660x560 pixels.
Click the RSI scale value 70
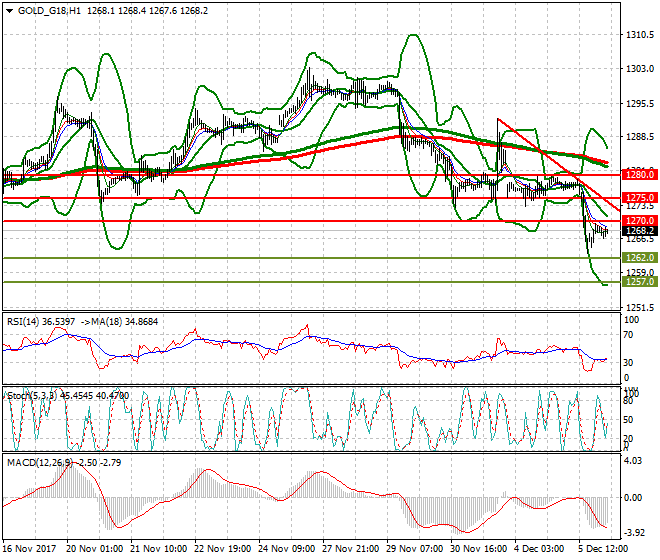pyautogui.click(x=628, y=335)
